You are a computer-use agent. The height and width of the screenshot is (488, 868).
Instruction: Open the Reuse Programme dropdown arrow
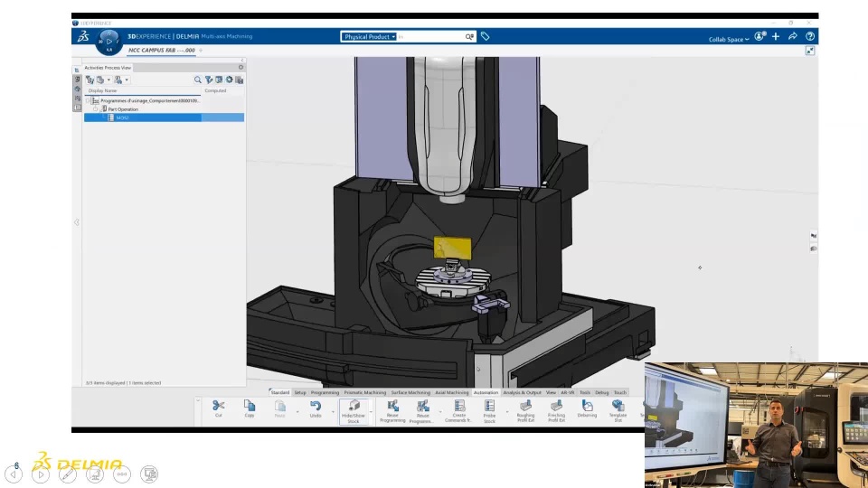click(x=440, y=412)
